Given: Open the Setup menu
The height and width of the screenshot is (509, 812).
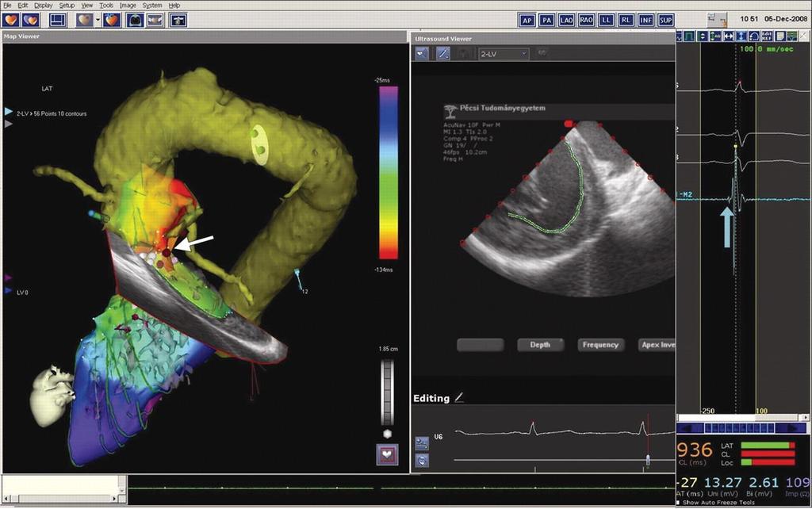Looking at the screenshot, I should tap(67, 6).
